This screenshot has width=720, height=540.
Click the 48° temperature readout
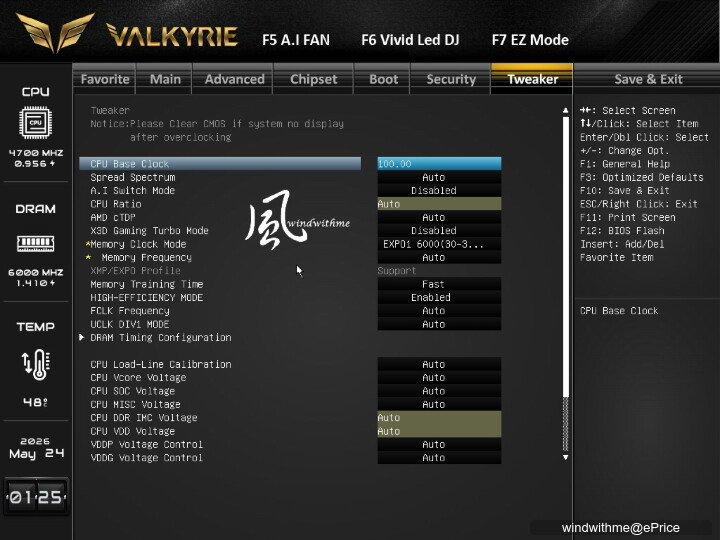(35, 402)
